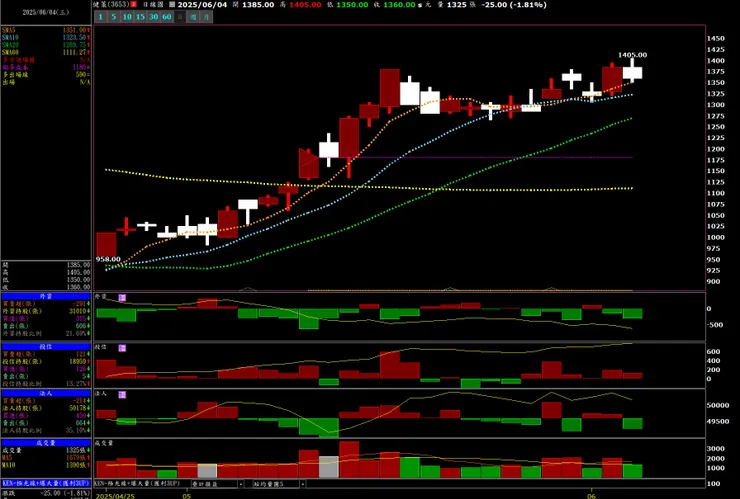Select the blue 成交量 panel header
Screen dimensions: 740x499
(46, 443)
